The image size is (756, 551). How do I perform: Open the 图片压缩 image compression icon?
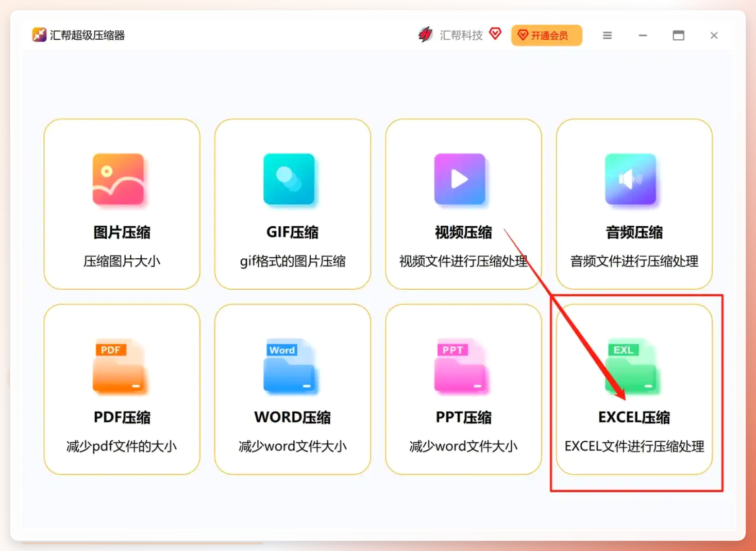(118, 179)
